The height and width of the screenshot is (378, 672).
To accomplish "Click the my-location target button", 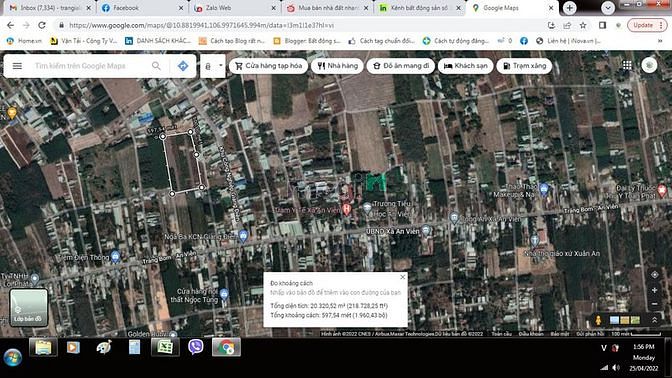I will pos(654,275).
